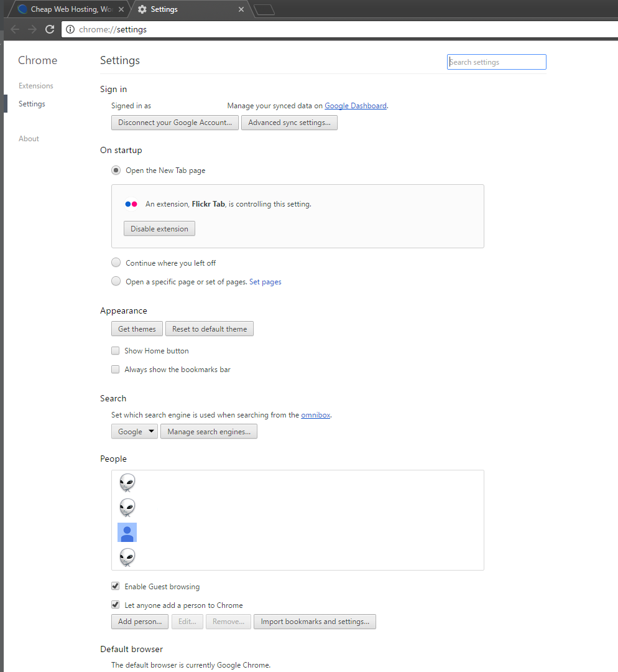Click the 'Search' section heading
Screen dimensions: 618x672
pos(113,399)
